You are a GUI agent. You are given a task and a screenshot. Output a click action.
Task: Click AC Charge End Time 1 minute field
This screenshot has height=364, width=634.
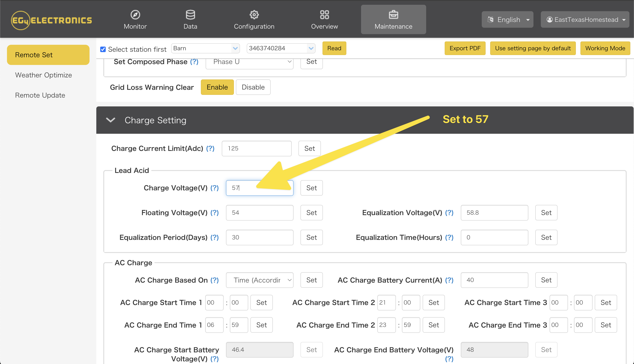click(239, 325)
